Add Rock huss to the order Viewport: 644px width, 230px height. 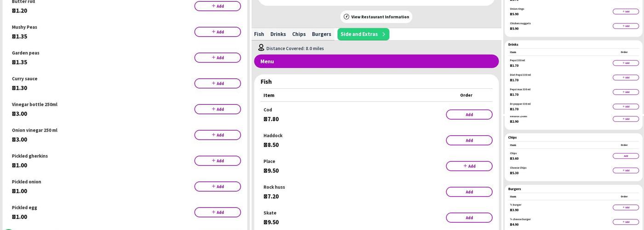pyautogui.click(x=469, y=192)
